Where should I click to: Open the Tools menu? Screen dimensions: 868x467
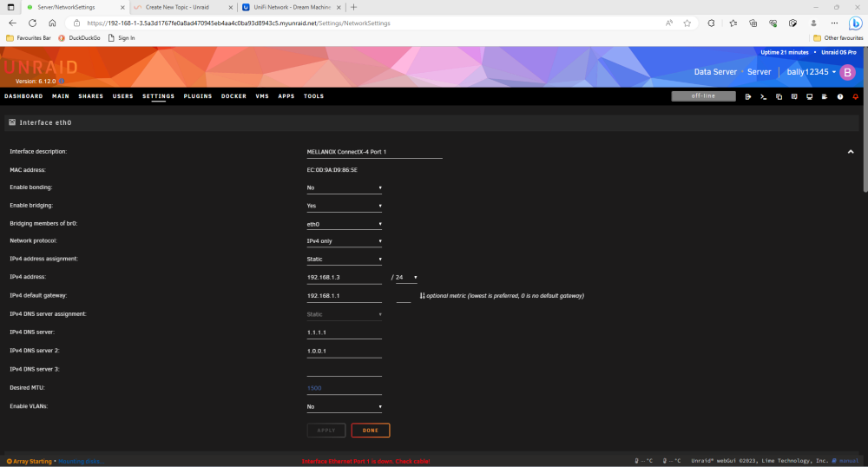coord(313,96)
